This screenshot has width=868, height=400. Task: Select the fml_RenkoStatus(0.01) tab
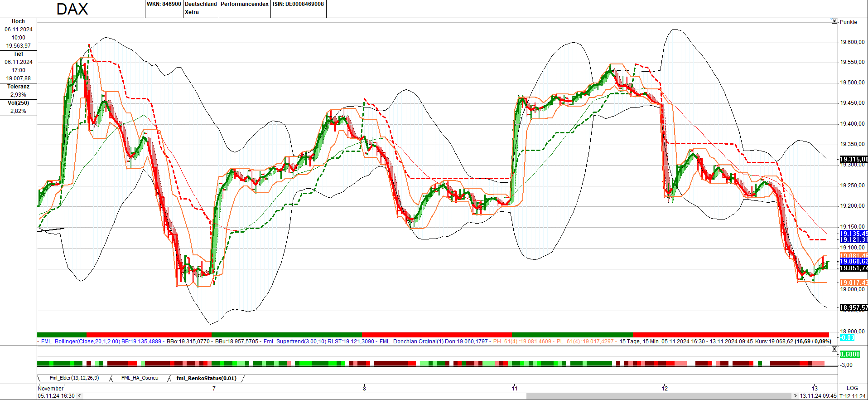[x=206, y=378]
